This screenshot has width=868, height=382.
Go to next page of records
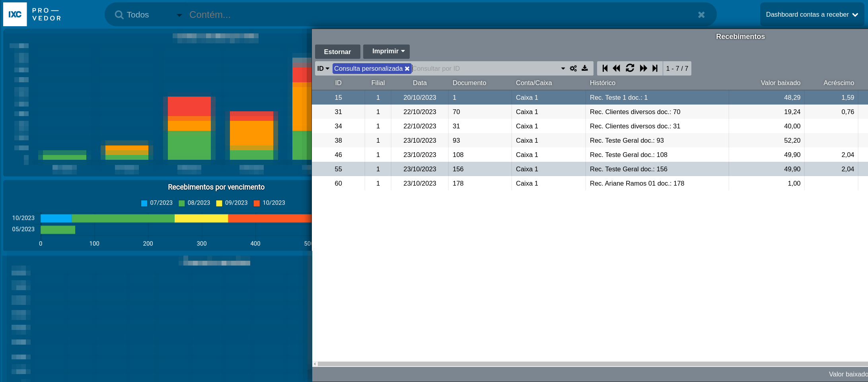[x=643, y=68]
